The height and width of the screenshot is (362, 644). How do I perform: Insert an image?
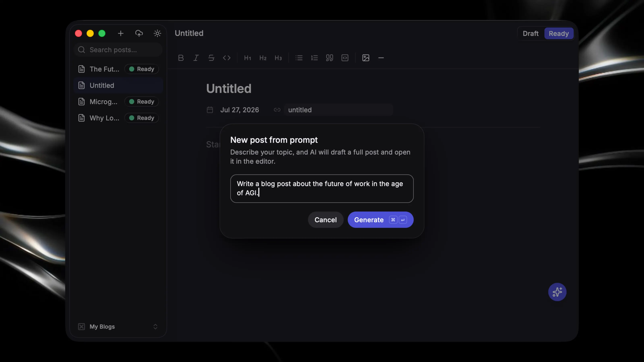click(366, 58)
